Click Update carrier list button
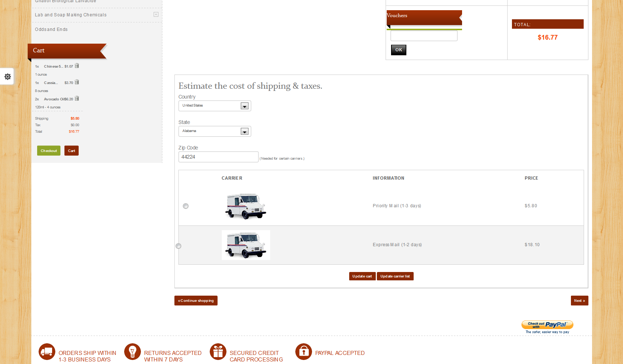 point(395,276)
